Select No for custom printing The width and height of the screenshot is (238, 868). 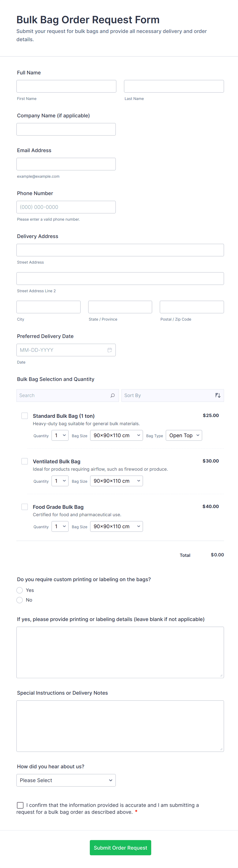(x=19, y=600)
